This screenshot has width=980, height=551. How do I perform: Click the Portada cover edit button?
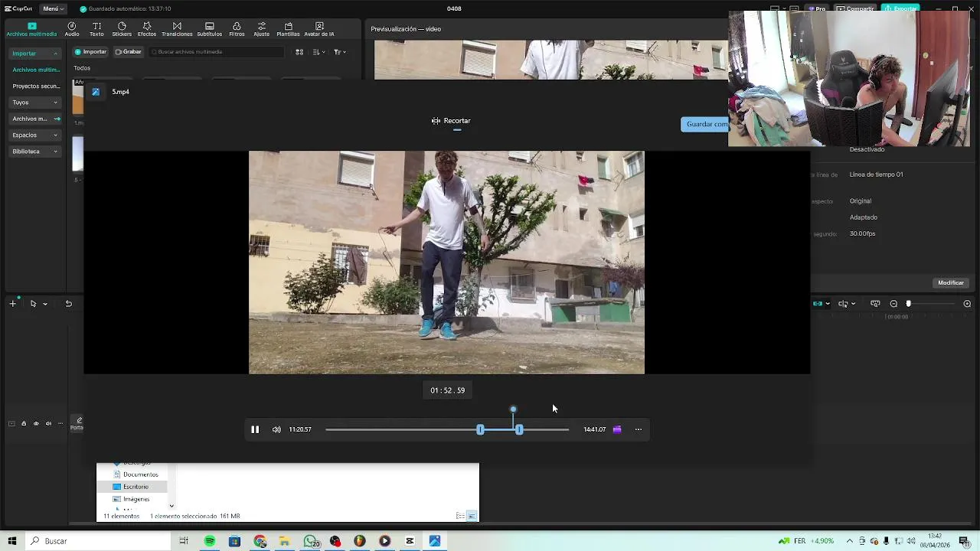[77, 423]
